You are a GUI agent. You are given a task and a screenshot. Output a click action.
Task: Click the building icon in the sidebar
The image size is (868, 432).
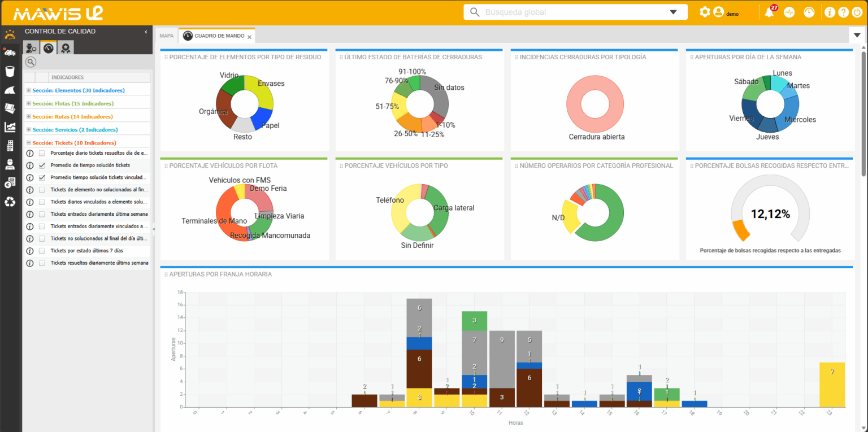[x=10, y=146]
